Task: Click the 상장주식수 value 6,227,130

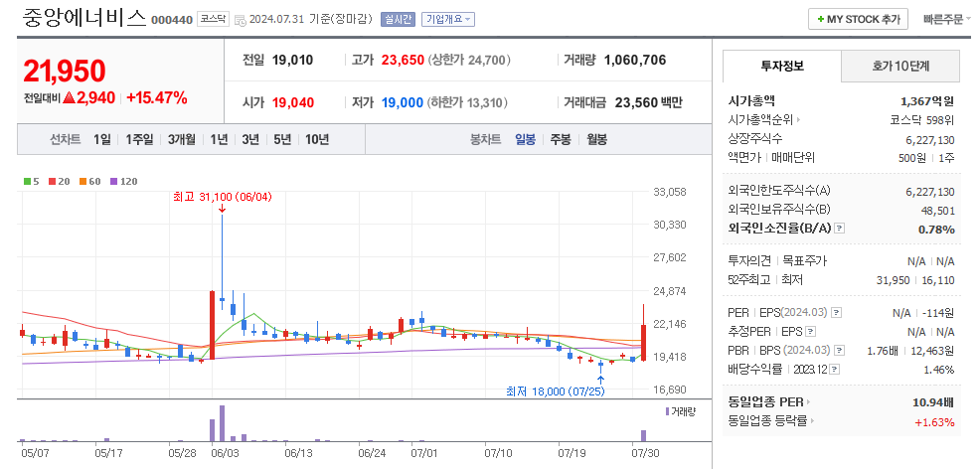Action: (x=930, y=140)
